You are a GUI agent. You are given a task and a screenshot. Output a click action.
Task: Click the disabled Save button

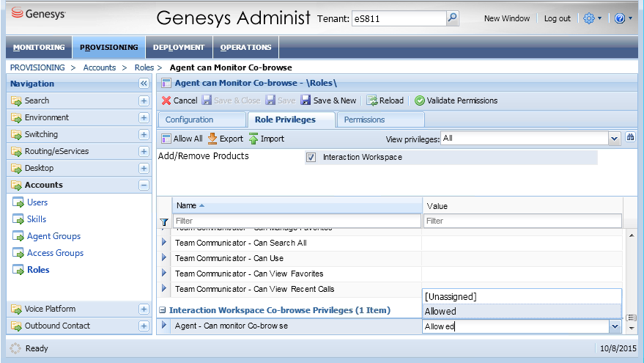281,100
